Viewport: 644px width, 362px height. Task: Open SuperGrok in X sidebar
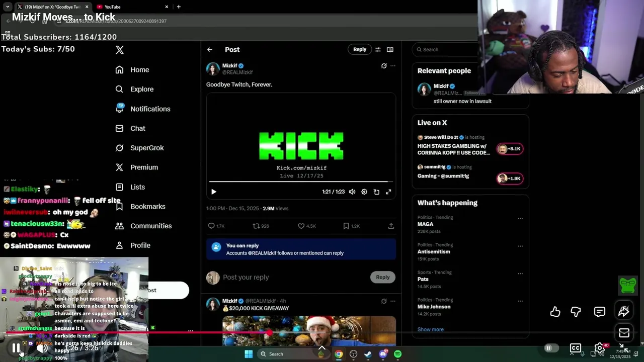tap(139, 148)
